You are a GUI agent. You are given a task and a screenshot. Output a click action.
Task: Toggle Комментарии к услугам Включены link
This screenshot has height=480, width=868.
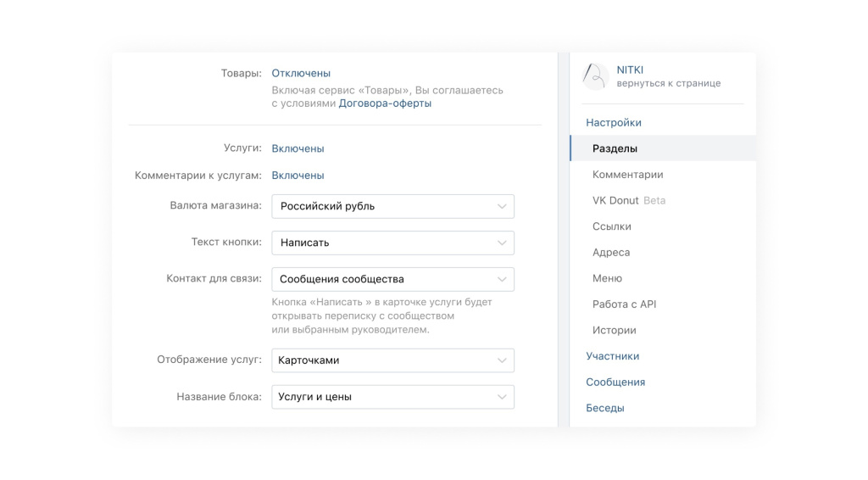pos(298,176)
